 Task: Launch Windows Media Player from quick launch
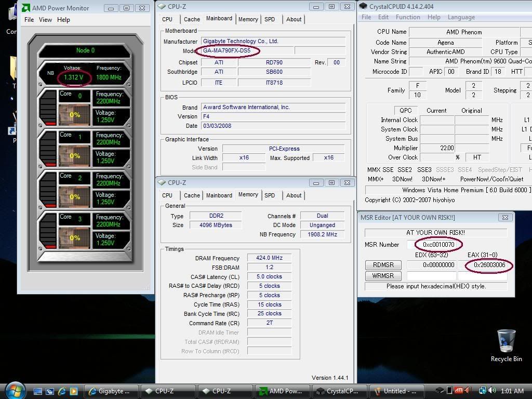73,391
